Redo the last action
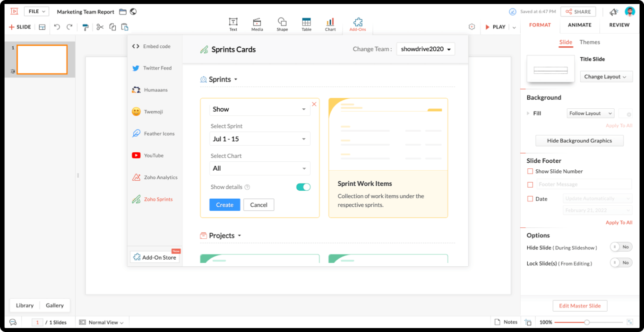The height and width of the screenshot is (332, 644). coord(69,27)
